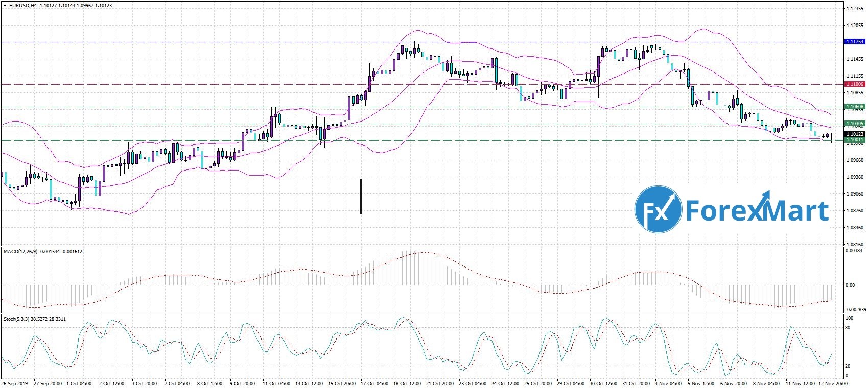Click the 26 Sep 2019 date label
The height and width of the screenshot is (388, 868).
click(14, 383)
